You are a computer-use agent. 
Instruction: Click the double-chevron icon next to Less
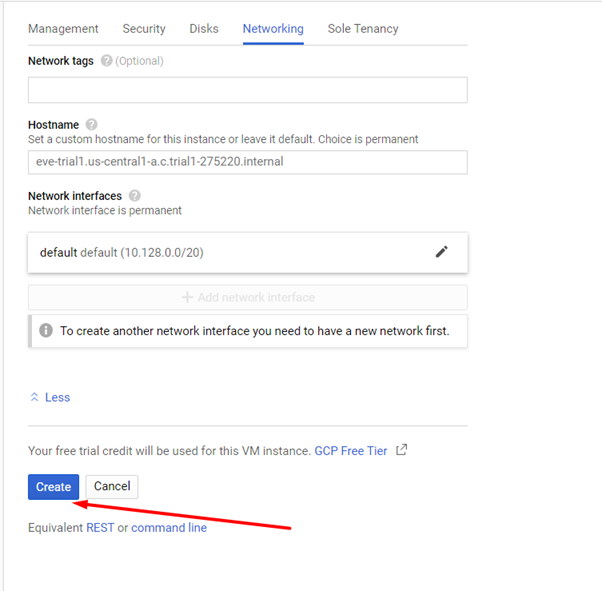pos(34,397)
